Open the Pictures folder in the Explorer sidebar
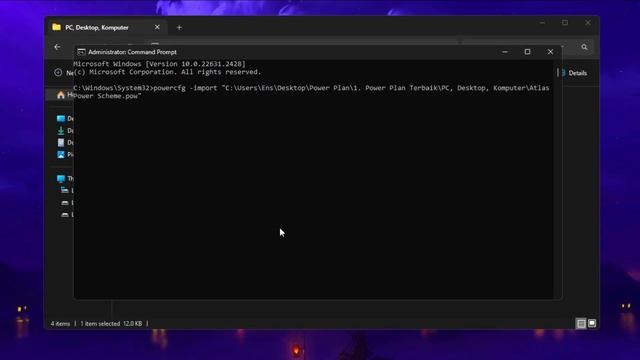 coord(64,155)
